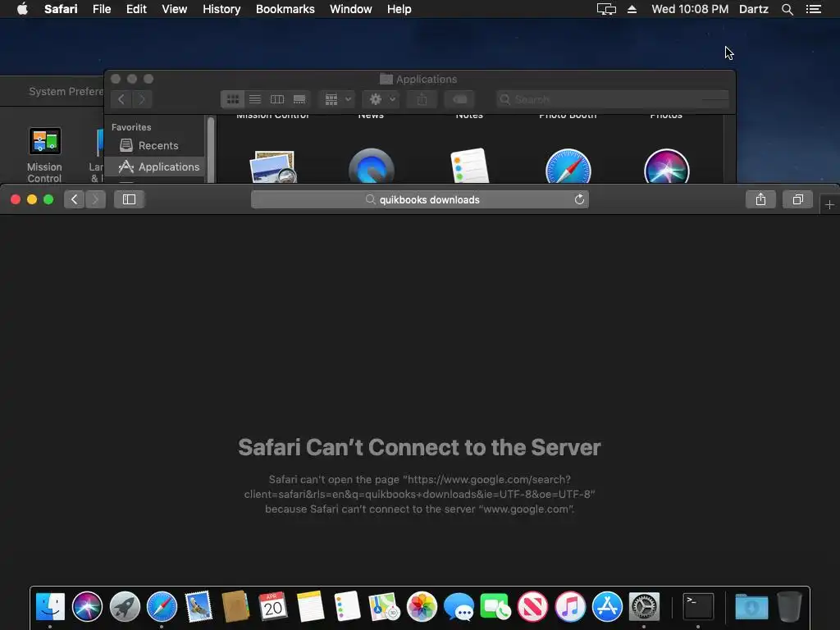Open Reminders from the Dock
The height and width of the screenshot is (630, 840).
[x=347, y=607]
